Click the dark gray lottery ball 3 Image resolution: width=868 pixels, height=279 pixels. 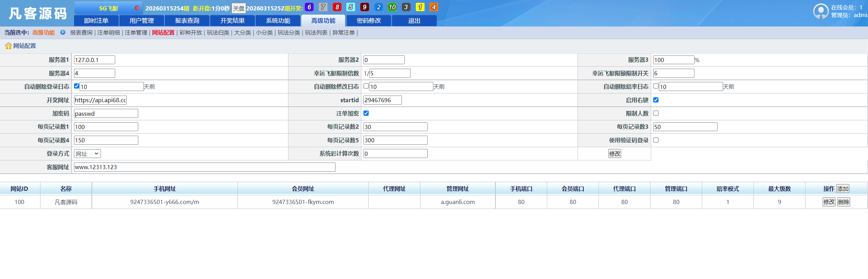tap(406, 7)
